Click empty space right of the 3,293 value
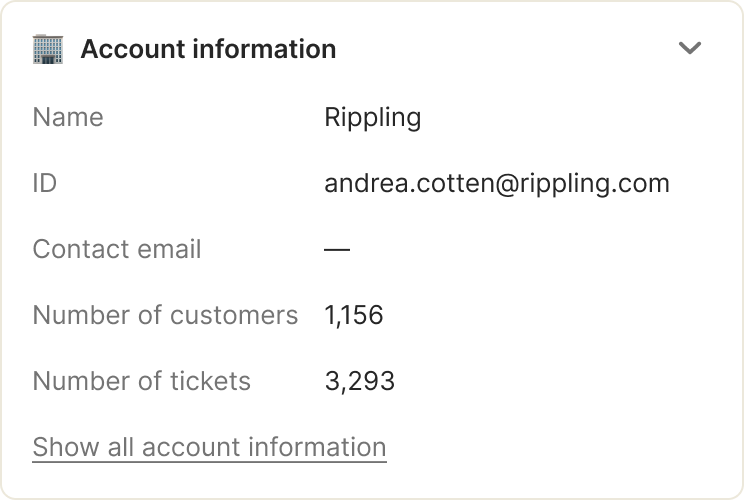The width and height of the screenshot is (744, 500). (540, 381)
